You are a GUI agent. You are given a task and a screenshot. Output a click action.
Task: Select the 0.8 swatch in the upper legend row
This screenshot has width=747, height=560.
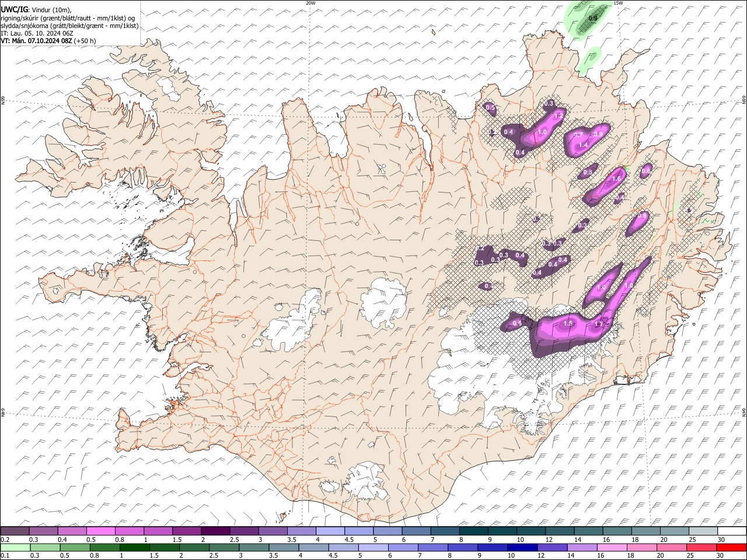129,531
